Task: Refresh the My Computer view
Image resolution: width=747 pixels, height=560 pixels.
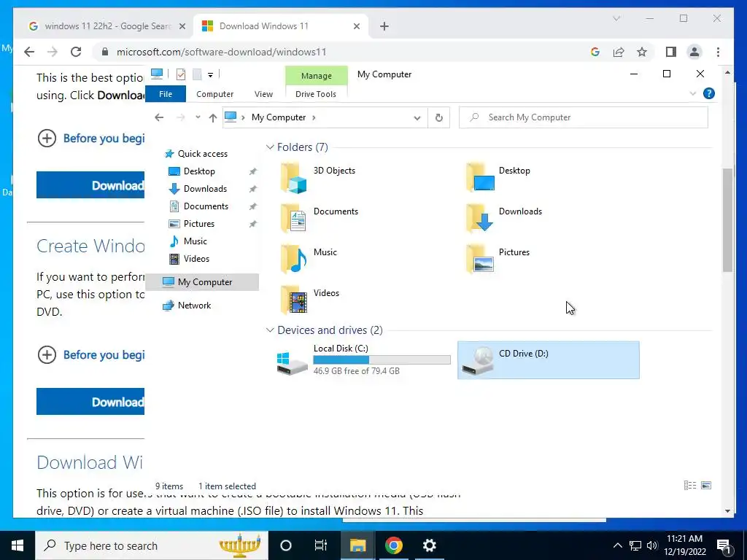Action: (x=438, y=117)
